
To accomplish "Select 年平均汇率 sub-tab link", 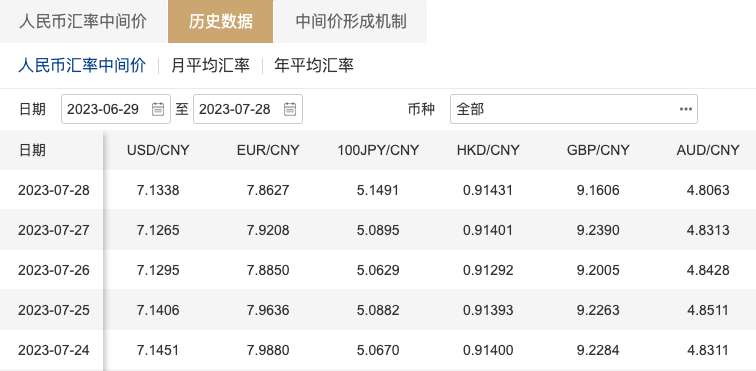I will [x=314, y=65].
